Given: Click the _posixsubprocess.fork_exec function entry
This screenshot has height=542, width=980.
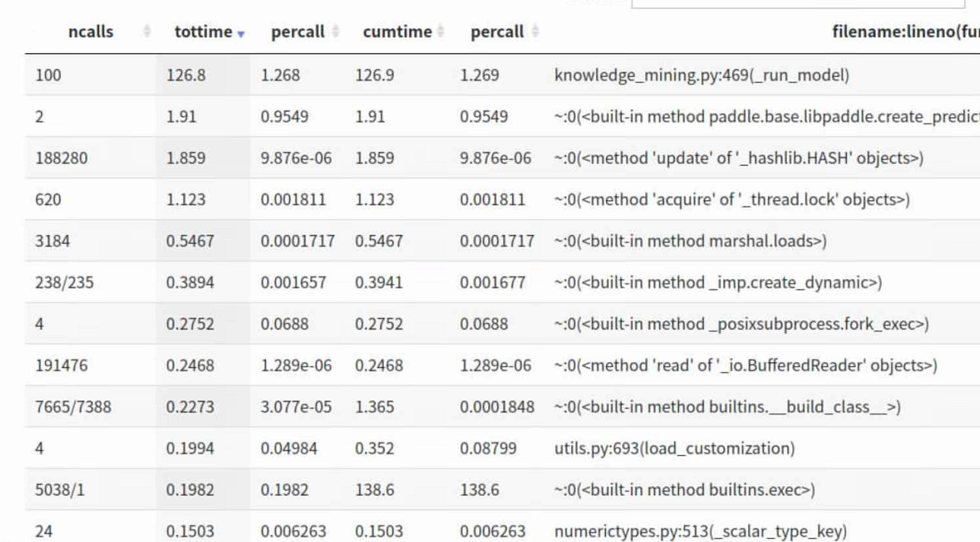Looking at the screenshot, I should tap(741, 324).
